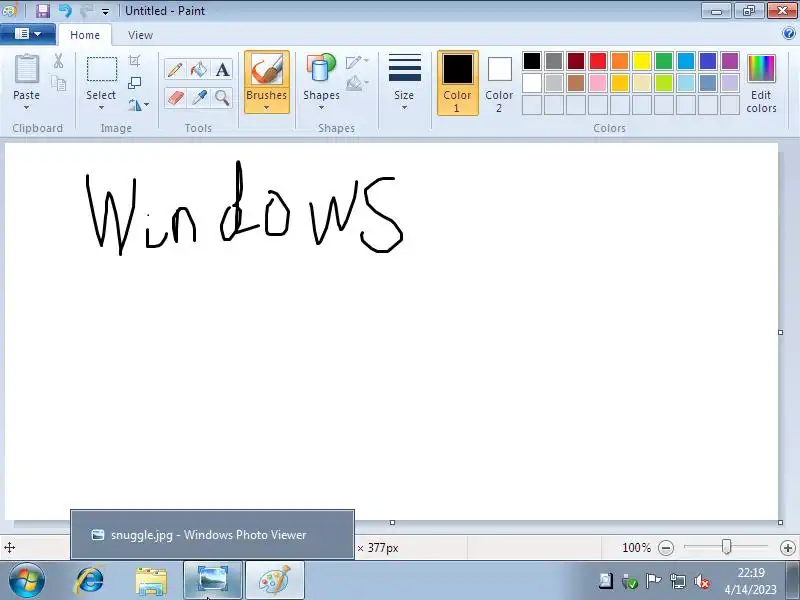Select the Pencil tool

[174, 69]
